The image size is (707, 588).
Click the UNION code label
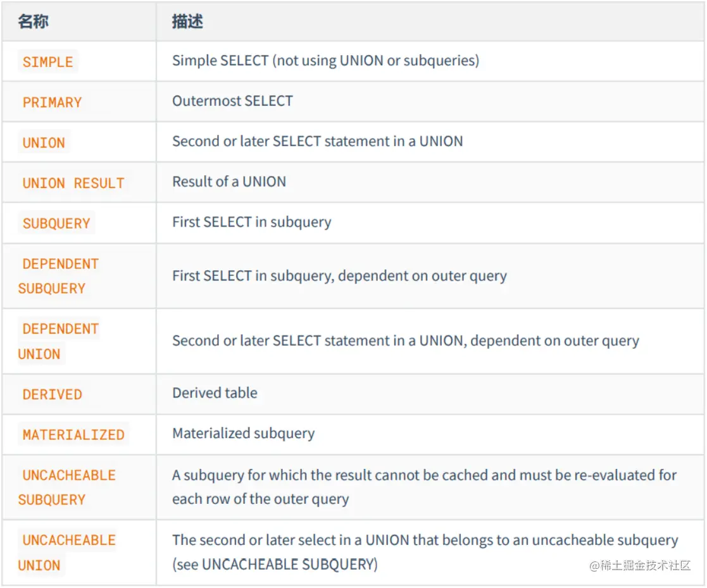click(x=44, y=142)
